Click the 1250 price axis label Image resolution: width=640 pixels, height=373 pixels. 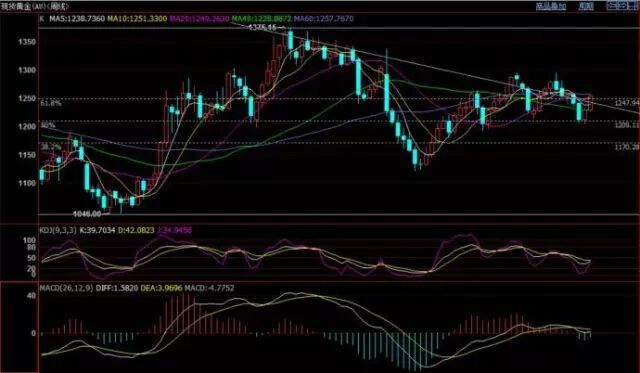click(27, 98)
